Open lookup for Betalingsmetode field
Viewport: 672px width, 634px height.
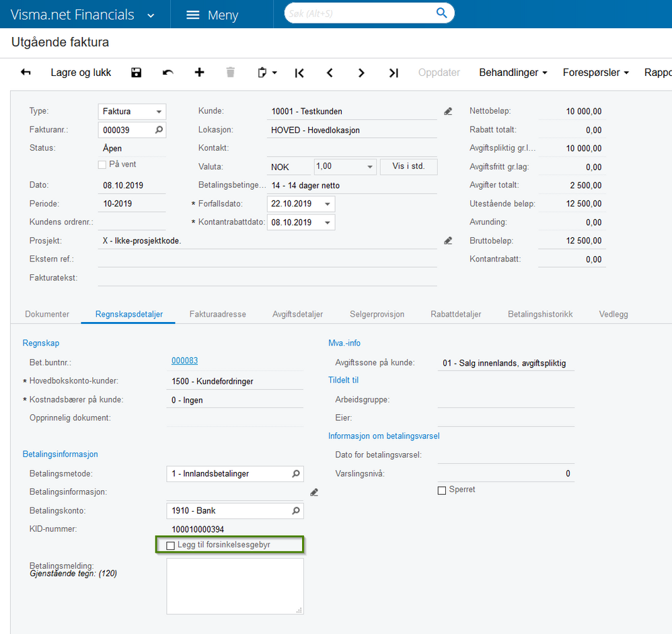point(295,474)
